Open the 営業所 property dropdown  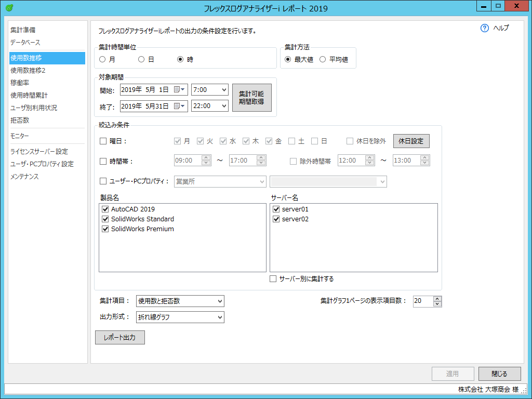pyautogui.click(x=220, y=181)
